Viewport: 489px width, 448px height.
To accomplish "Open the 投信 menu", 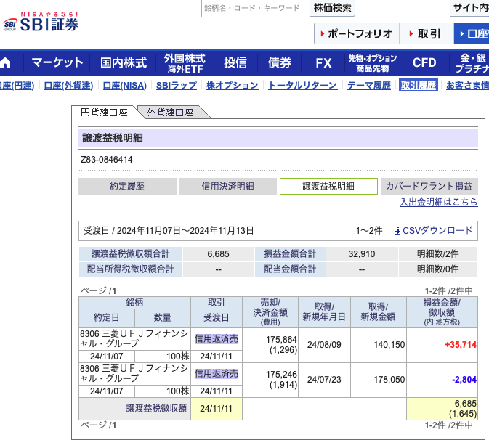I will click(235, 62).
